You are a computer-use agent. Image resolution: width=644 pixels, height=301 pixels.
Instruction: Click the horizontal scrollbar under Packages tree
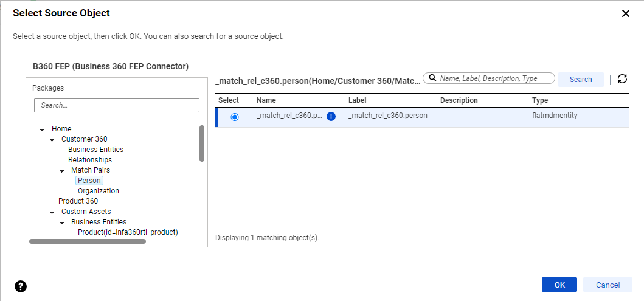88,241
